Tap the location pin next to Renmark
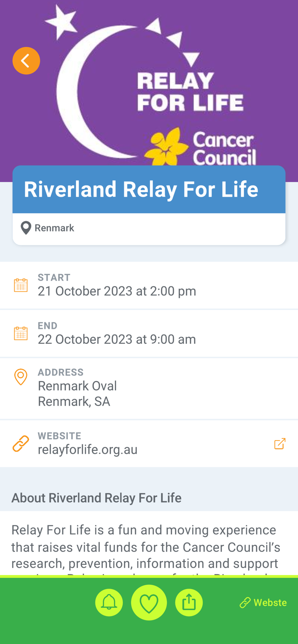 (x=25, y=227)
